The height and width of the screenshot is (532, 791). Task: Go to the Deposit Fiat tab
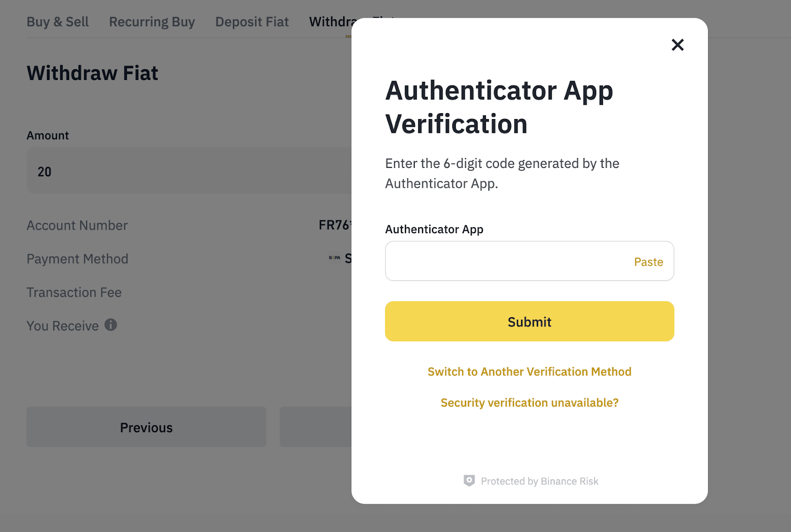click(252, 22)
